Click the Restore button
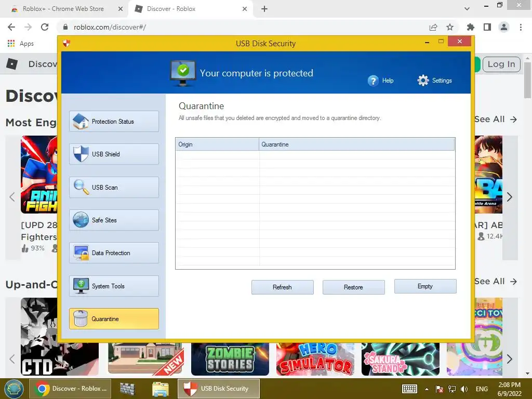 (353, 287)
